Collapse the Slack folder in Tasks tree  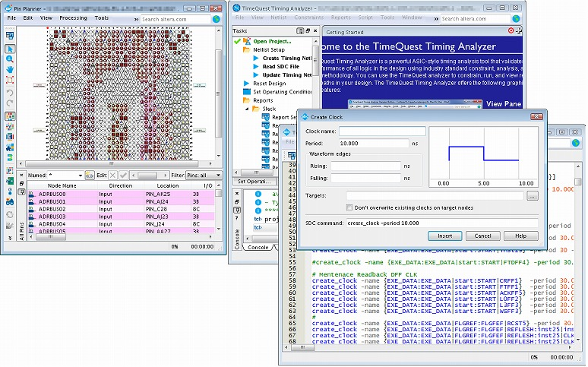[247, 109]
